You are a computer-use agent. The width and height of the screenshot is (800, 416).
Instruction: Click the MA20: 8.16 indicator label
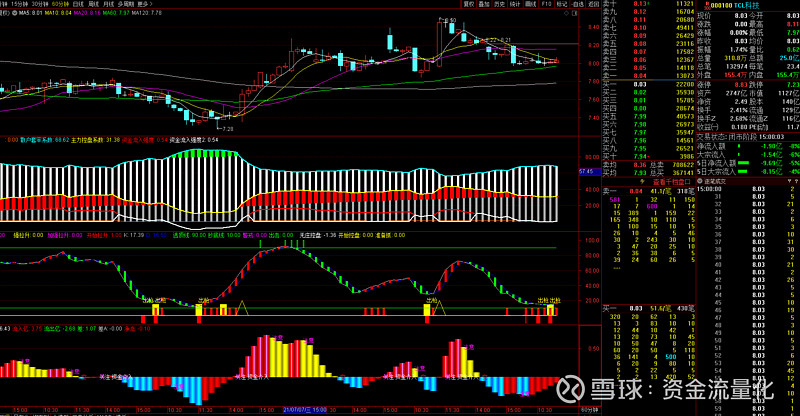(87, 13)
